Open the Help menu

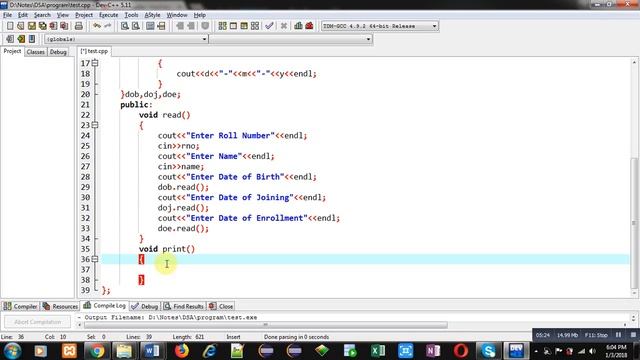tap(200, 15)
